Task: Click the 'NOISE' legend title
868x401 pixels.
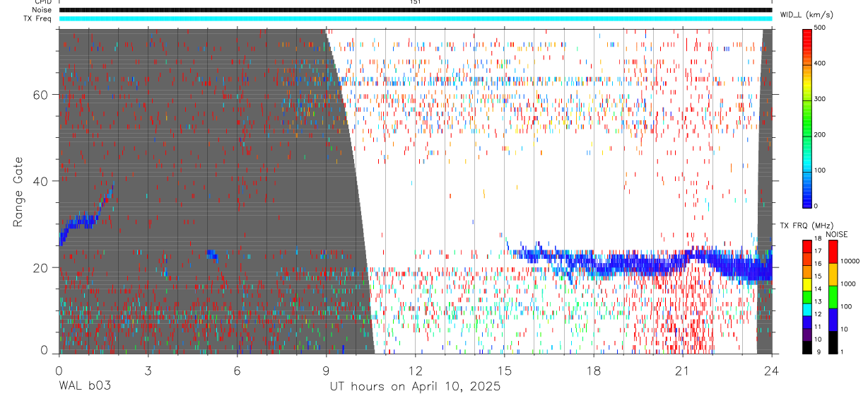Action: 838,235
